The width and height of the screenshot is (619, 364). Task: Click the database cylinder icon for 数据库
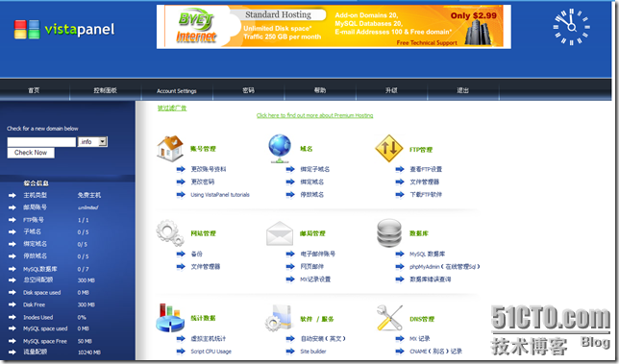tap(389, 232)
